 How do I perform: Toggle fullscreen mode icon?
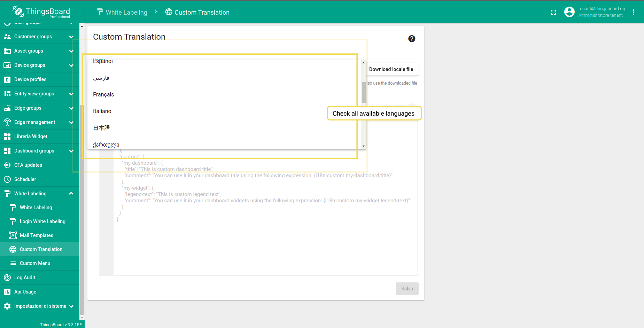553,12
